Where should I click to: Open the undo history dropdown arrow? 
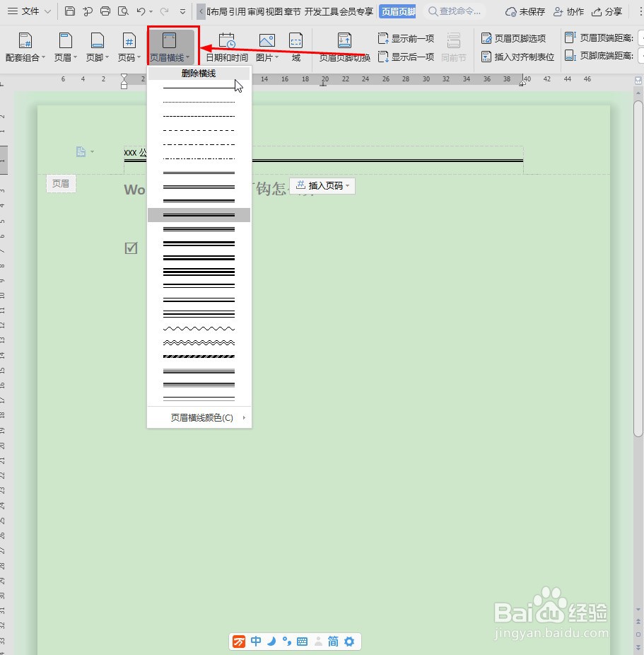coord(151,12)
